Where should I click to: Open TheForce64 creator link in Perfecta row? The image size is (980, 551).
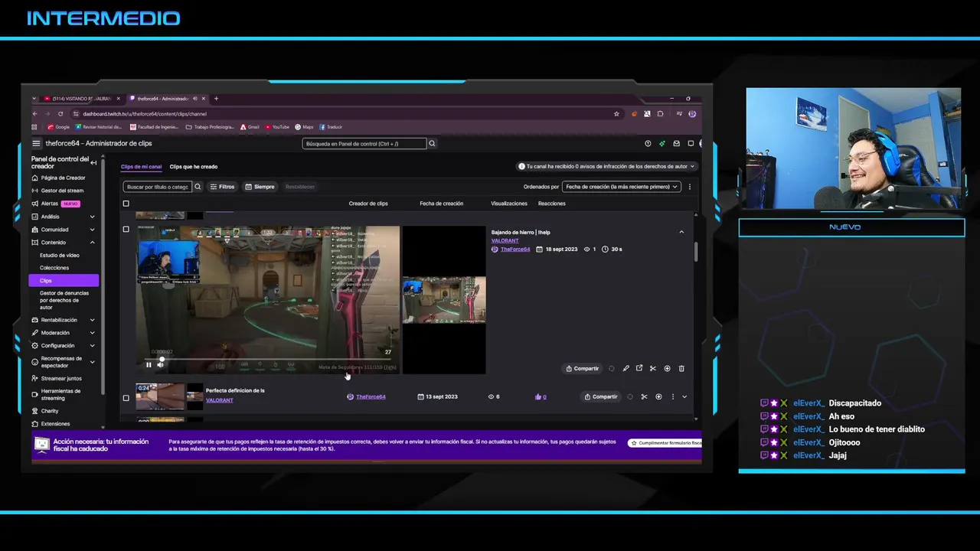click(x=371, y=396)
